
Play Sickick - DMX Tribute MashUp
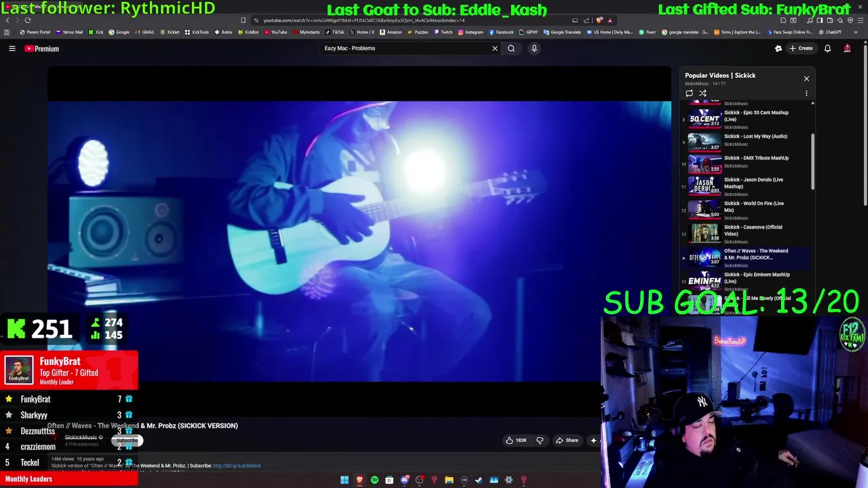pos(746,163)
